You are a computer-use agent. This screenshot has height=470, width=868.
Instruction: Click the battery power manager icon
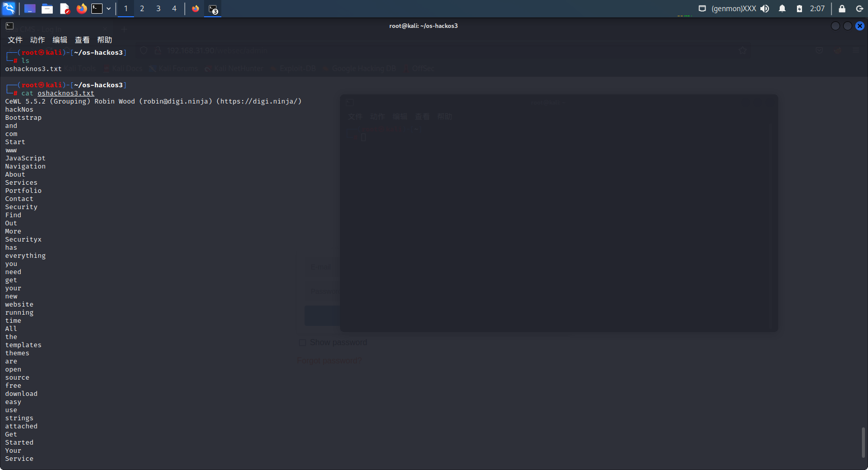click(799, 9)
